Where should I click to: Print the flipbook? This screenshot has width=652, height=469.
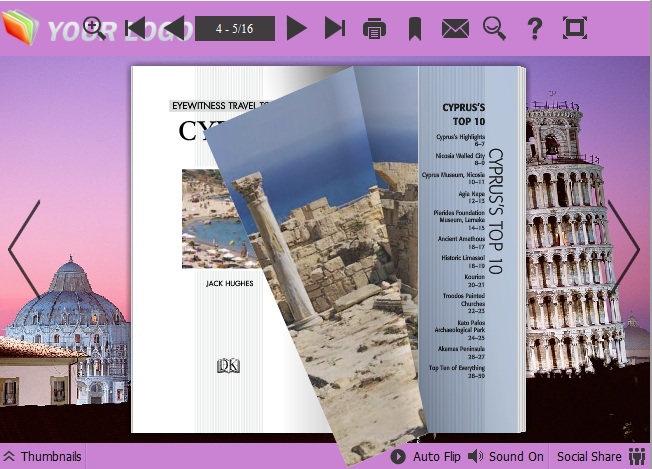coord(374,28)
